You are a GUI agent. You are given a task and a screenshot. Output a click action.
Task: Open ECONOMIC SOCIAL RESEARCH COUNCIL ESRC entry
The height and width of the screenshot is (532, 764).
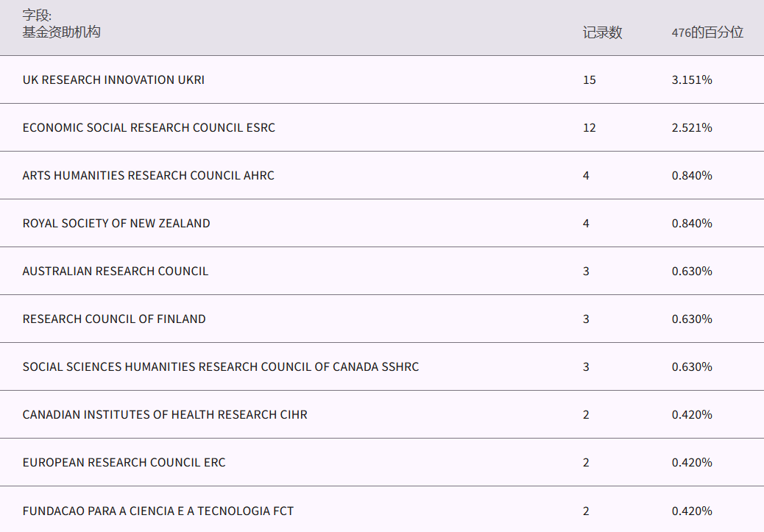[x=149, y=127]
